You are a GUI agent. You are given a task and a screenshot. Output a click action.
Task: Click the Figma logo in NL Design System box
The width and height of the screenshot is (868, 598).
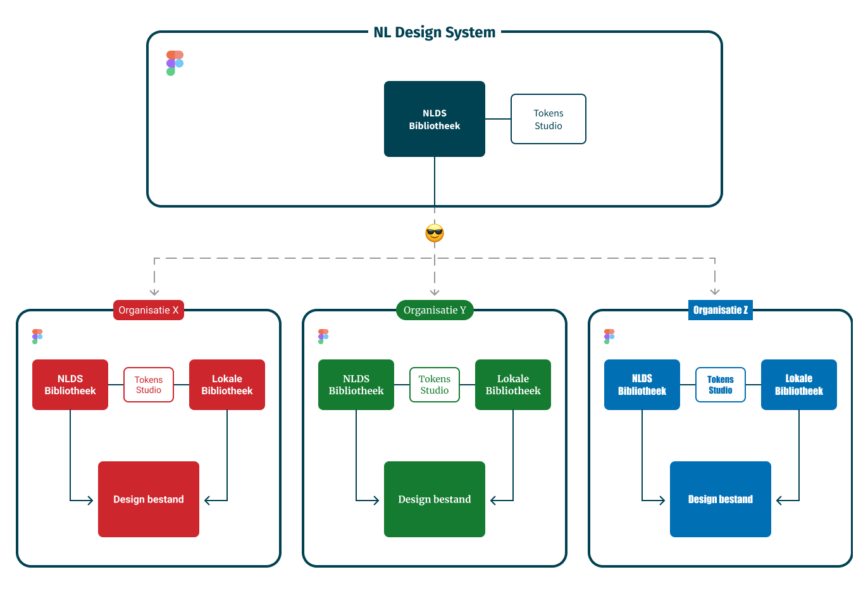[x=175, y=63]
